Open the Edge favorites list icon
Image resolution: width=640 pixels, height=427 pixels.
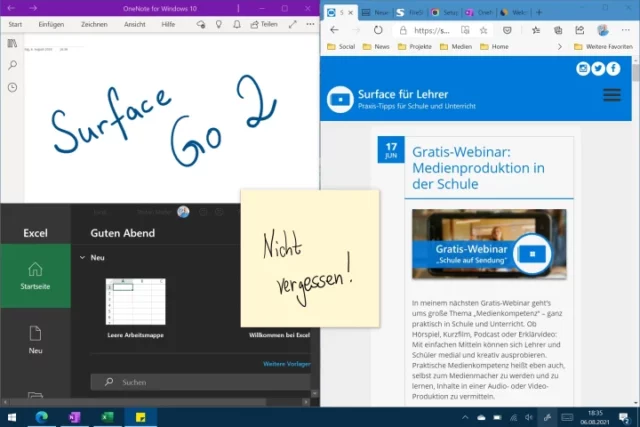tap(536, 30)
